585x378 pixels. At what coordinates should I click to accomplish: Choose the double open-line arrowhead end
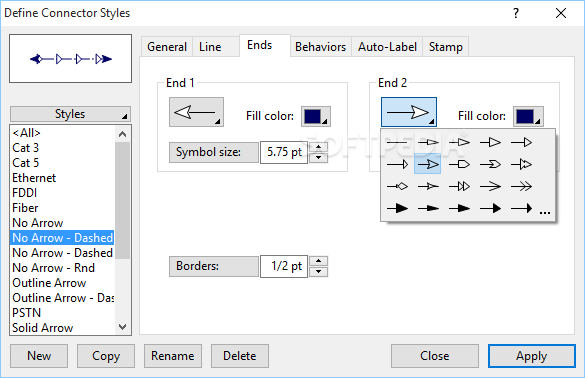point(521,186)
